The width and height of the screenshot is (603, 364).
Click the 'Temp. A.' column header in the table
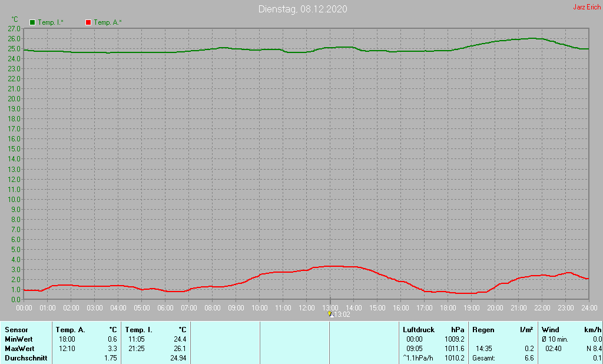[x=71, y=330]
